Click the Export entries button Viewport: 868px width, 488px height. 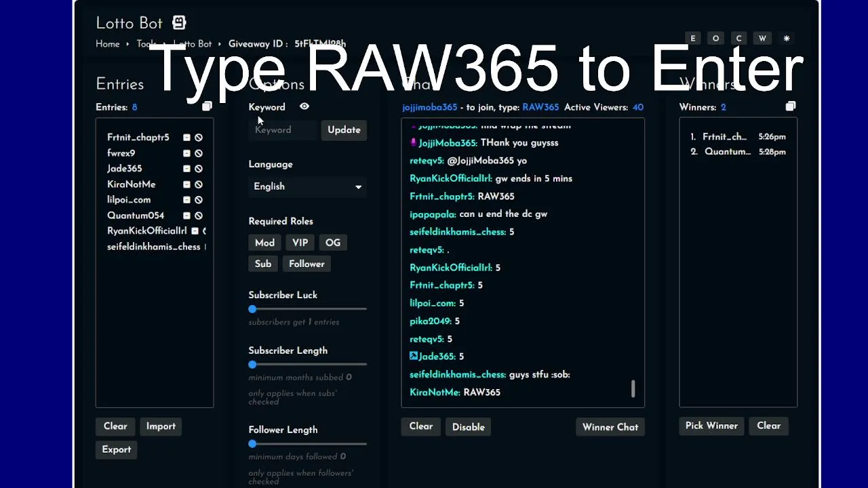(x=117, y=449)
